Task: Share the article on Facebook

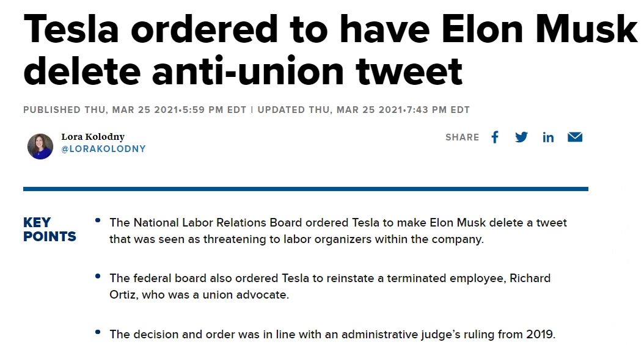Action: 495,137
